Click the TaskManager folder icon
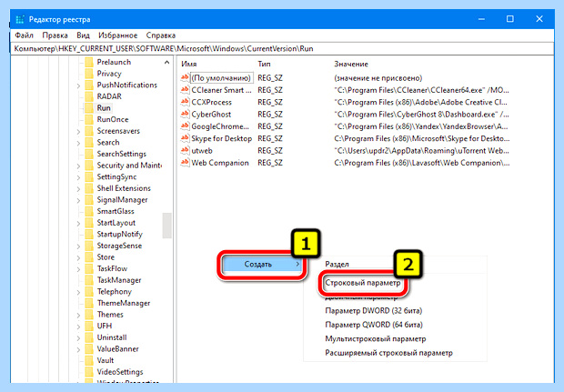The width and height of the screenshot is (564, 392). pos(89,280)
